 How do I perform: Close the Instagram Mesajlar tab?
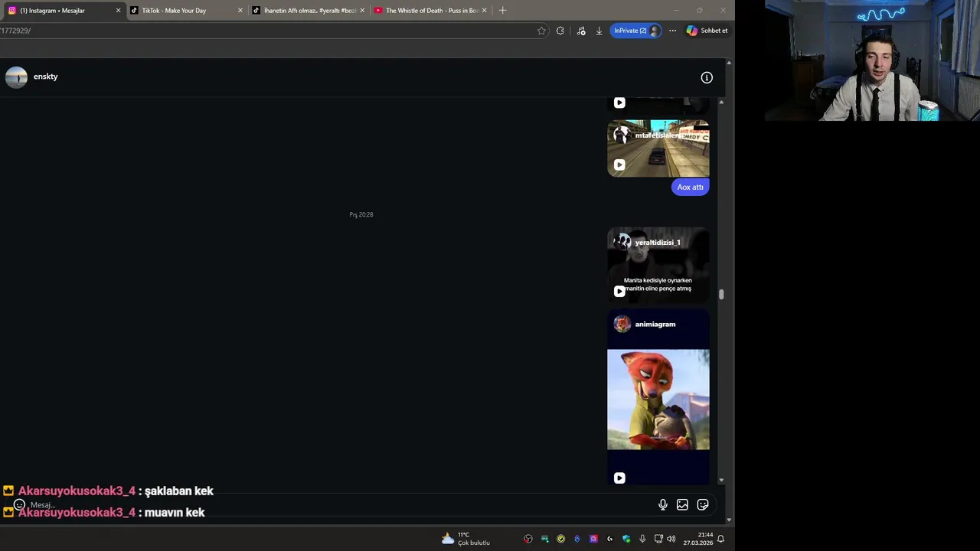coord(118,11)
